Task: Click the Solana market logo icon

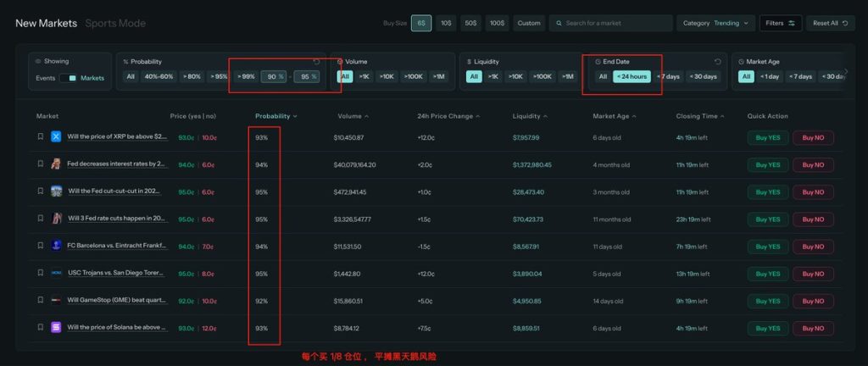Action: click(x=56, y=328)
